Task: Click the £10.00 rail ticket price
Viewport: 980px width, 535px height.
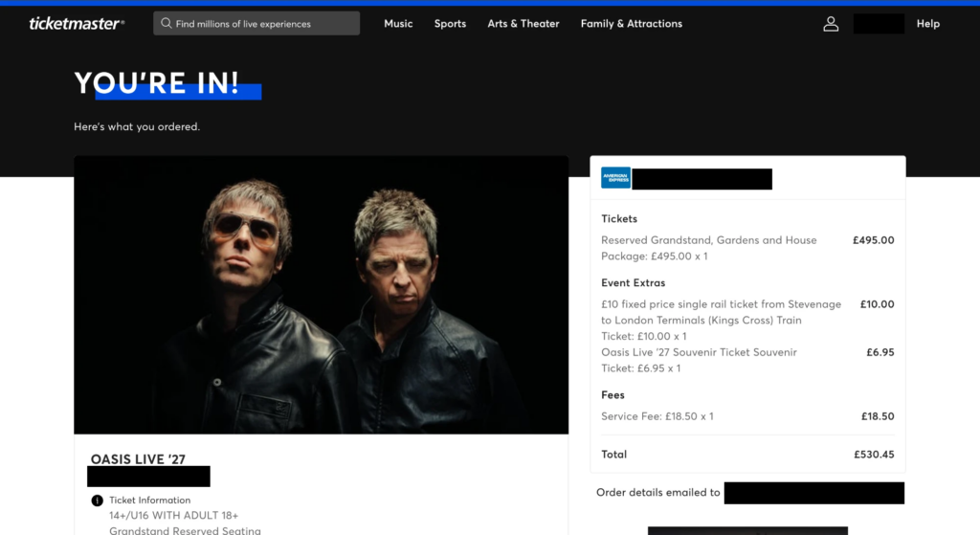Action: [877, 304]
